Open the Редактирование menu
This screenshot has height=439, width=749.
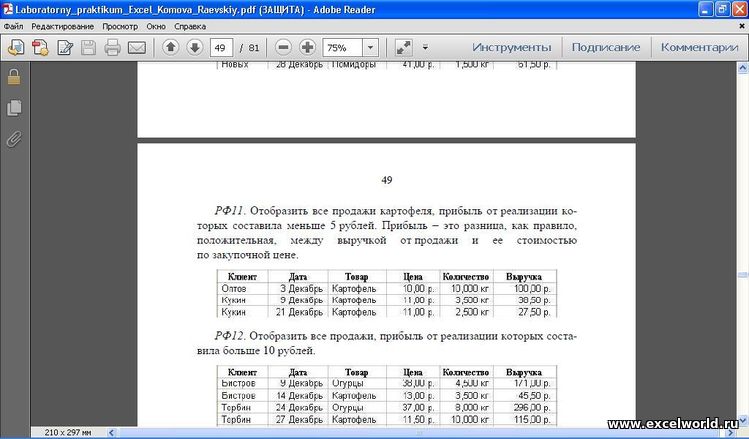63,26
